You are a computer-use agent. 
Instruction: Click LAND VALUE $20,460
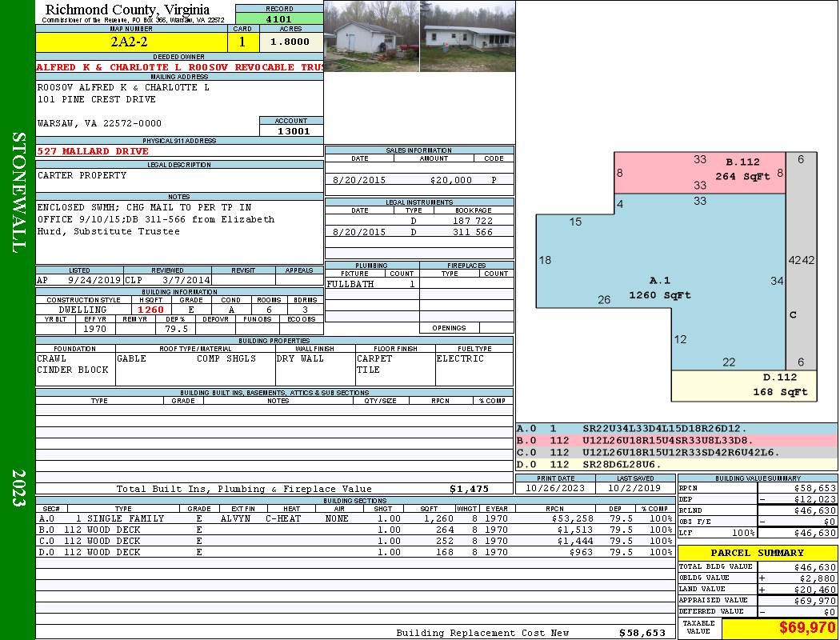pyautogui.click(x=815, y=590)
